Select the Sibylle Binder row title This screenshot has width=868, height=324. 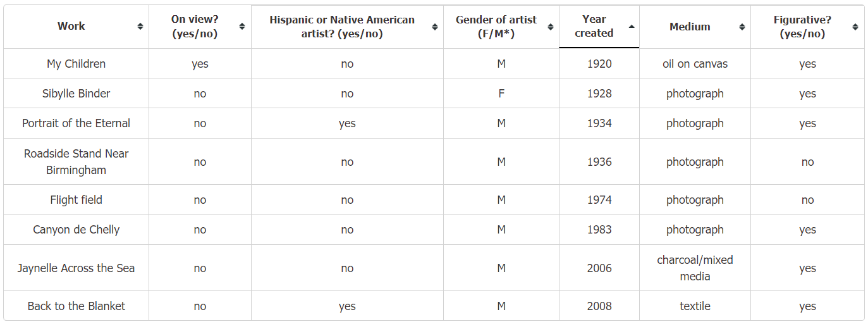[76, 94]
